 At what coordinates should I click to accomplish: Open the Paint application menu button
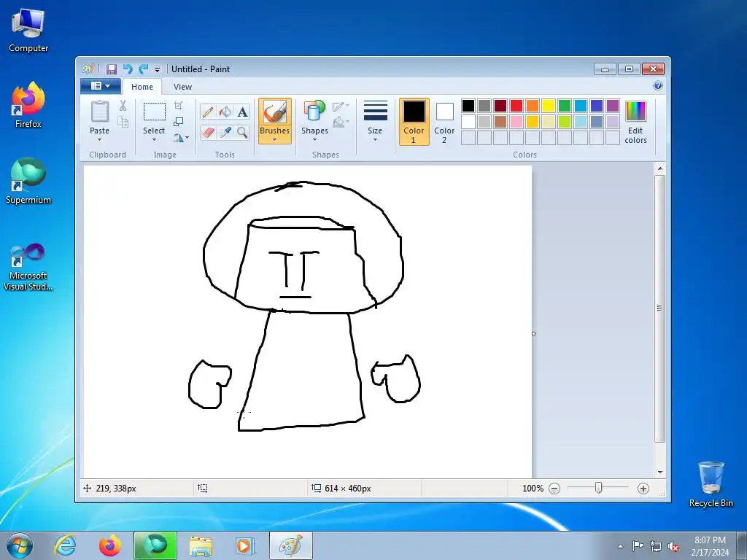pyautogui.click(x=100, y=86)
